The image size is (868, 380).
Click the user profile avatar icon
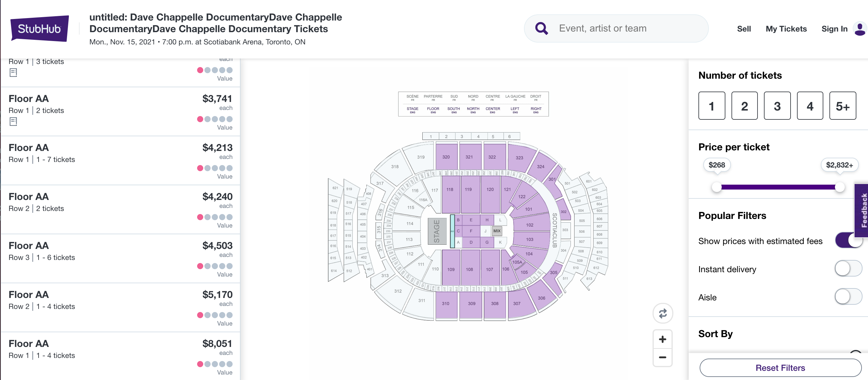(x=859, y=29)
